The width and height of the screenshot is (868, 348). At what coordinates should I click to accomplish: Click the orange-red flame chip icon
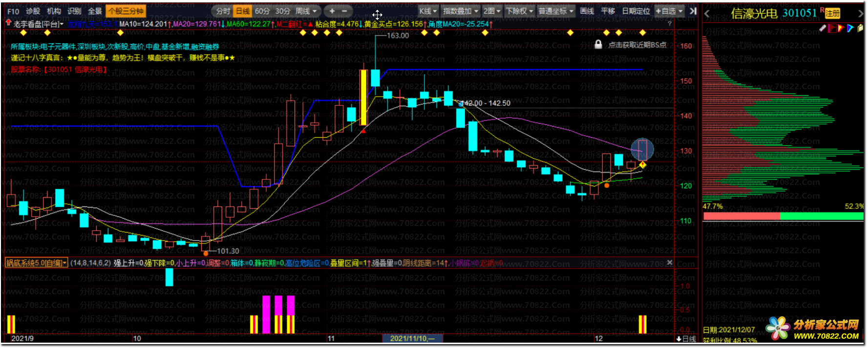coord(841,28)
